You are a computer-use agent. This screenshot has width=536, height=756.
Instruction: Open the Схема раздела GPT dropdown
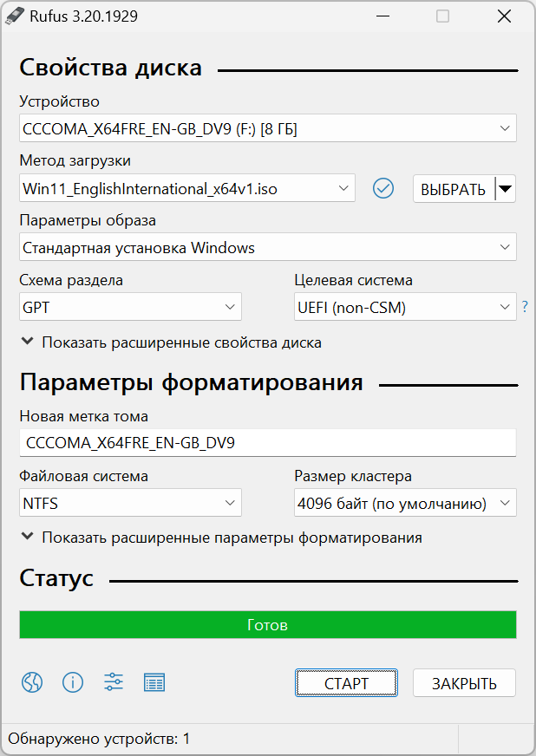click(130, 307)
